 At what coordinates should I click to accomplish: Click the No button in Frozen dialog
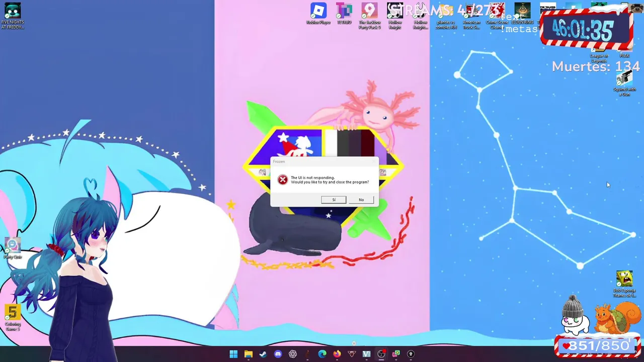point(361,200)
